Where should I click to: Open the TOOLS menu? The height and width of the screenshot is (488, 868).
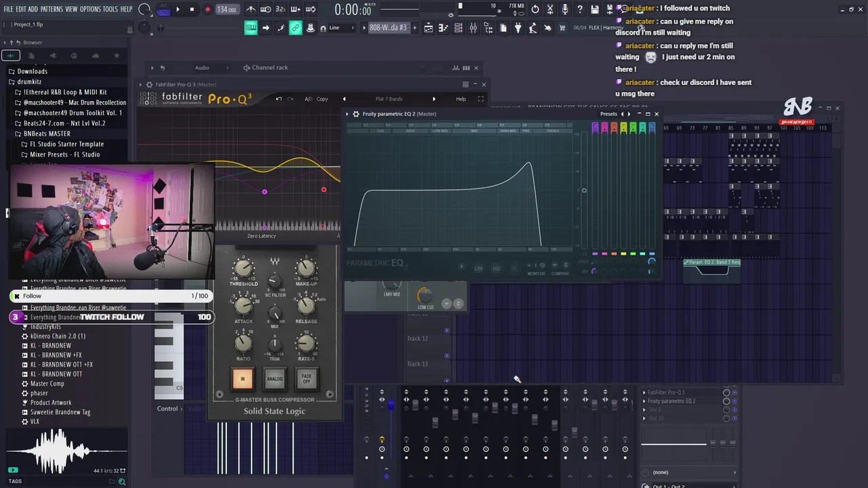click(x=111, y=9)
